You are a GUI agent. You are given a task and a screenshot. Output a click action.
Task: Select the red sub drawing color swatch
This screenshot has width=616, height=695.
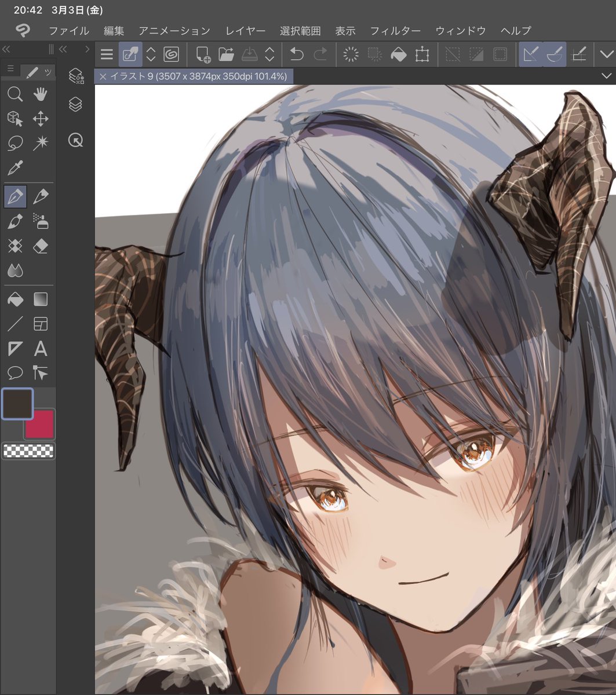pyautogui.click(x=40, y=425)
